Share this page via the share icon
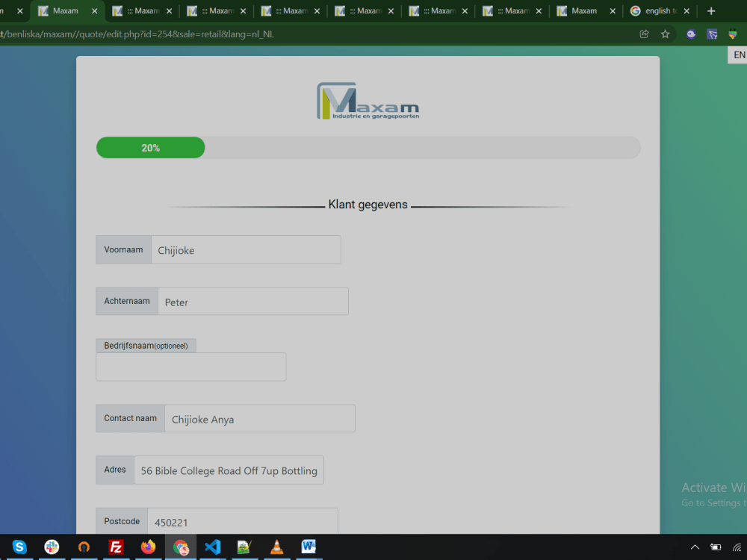 tap(644, 34)
